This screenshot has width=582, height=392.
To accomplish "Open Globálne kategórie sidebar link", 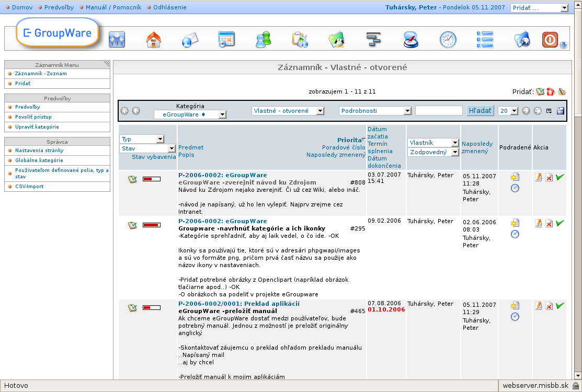I will click(x=39, y=160).
